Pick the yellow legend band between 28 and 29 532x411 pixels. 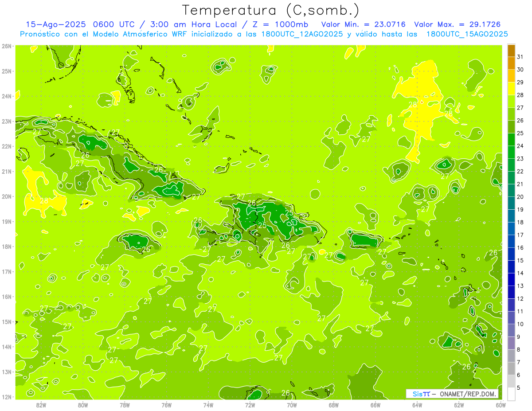click(511, 89)
